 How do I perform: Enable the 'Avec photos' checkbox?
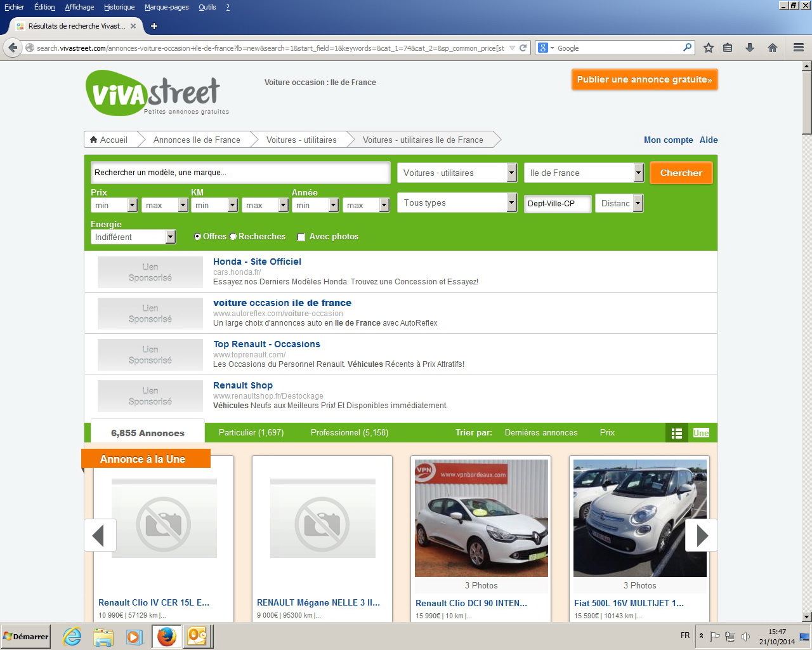pyautogui.click(x=301, y=237)
